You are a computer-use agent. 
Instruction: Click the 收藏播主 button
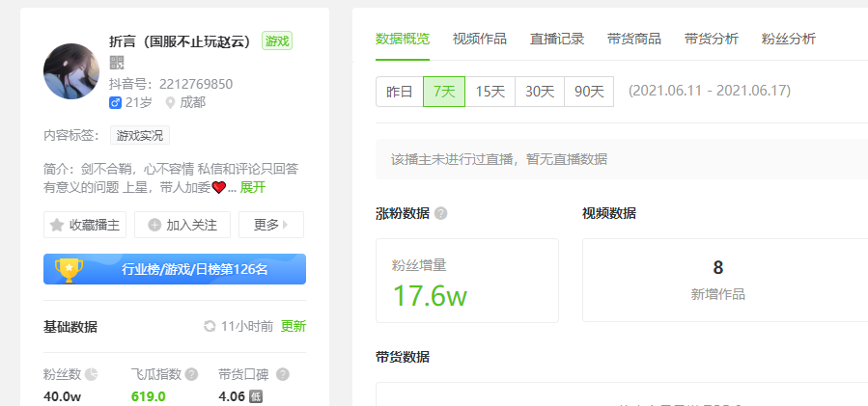[x=85, y=225]
